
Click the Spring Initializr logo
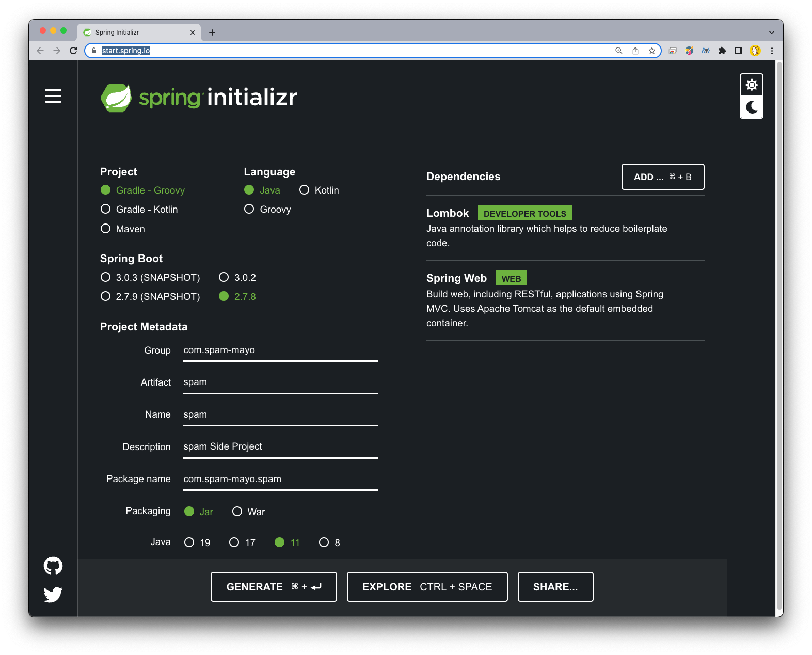point(199,98)
